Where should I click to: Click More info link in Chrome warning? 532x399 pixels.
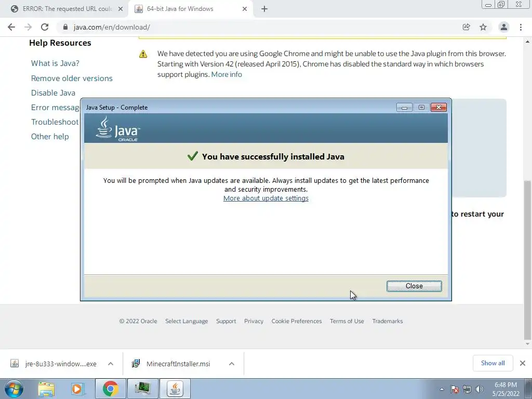[227, 74]
